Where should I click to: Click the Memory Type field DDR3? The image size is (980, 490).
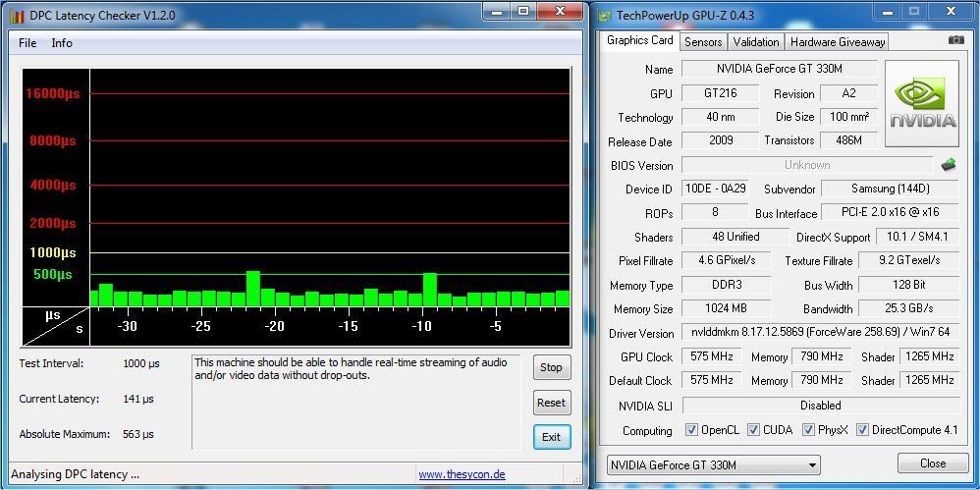pyautogui.click(x=726, y=285)
